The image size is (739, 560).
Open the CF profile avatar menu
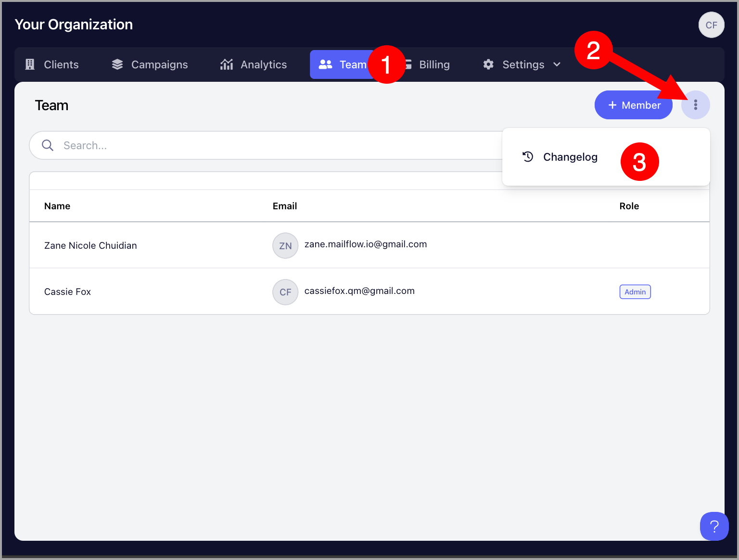[711, 25]
